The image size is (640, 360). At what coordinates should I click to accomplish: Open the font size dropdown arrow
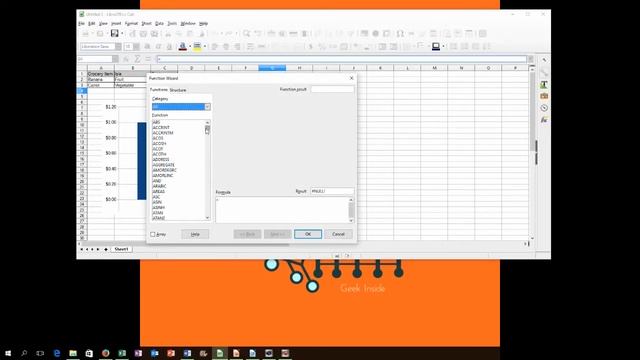pyautogui.click(x=137, y=47)
